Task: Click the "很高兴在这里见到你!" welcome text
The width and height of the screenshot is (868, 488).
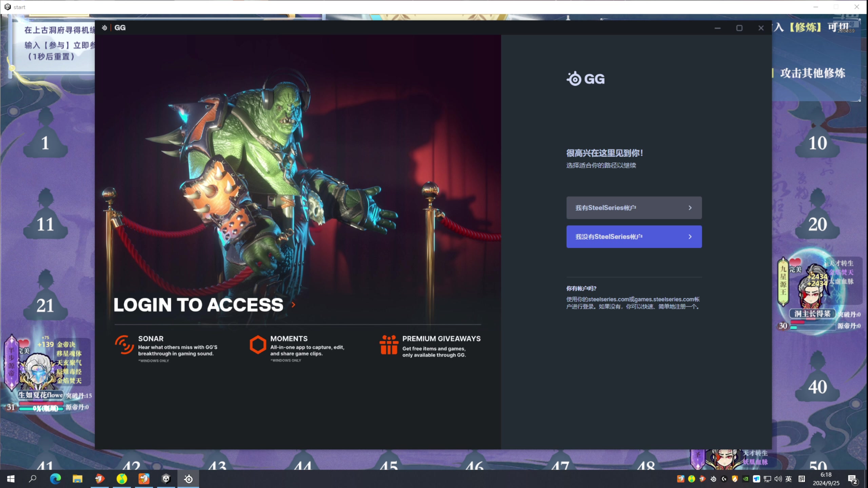Action: (x=605, y=153)
